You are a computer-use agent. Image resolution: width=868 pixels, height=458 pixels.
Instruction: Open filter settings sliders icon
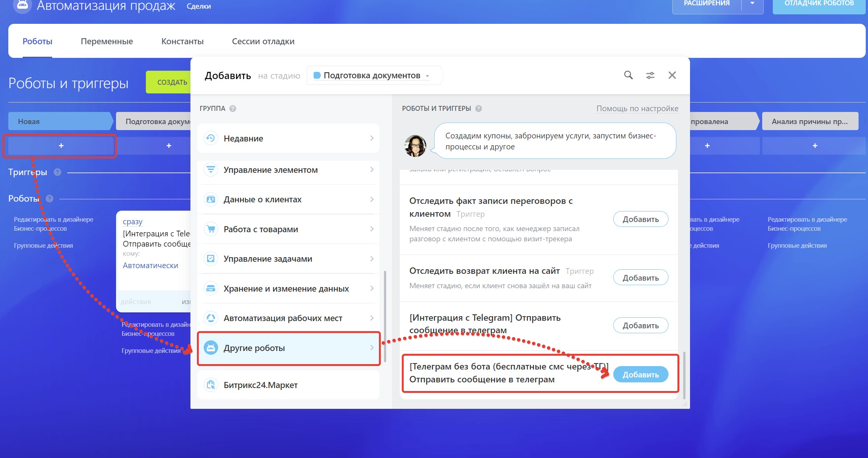tap(650, 75)
